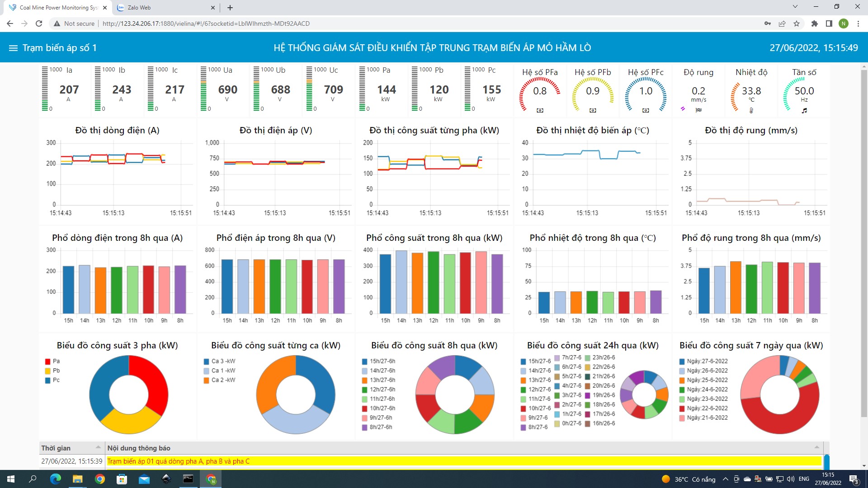
Task: Open File Explorer from the taskbar
Action: pyautogui.click(x=78, y=479)
